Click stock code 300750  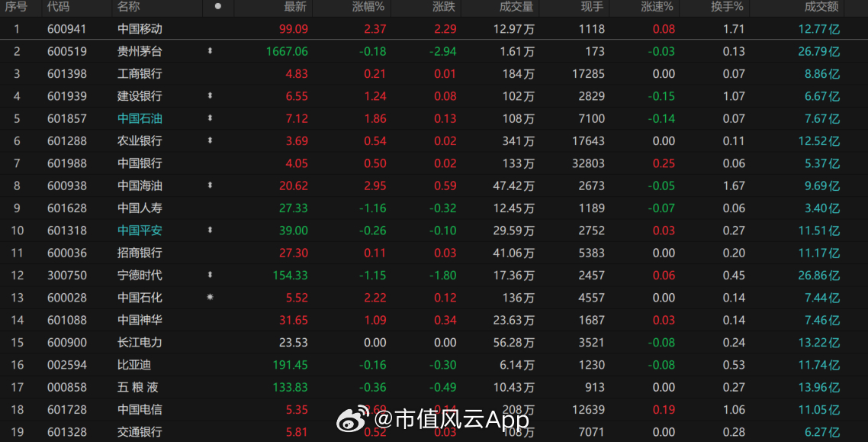(x=67, y=276)
